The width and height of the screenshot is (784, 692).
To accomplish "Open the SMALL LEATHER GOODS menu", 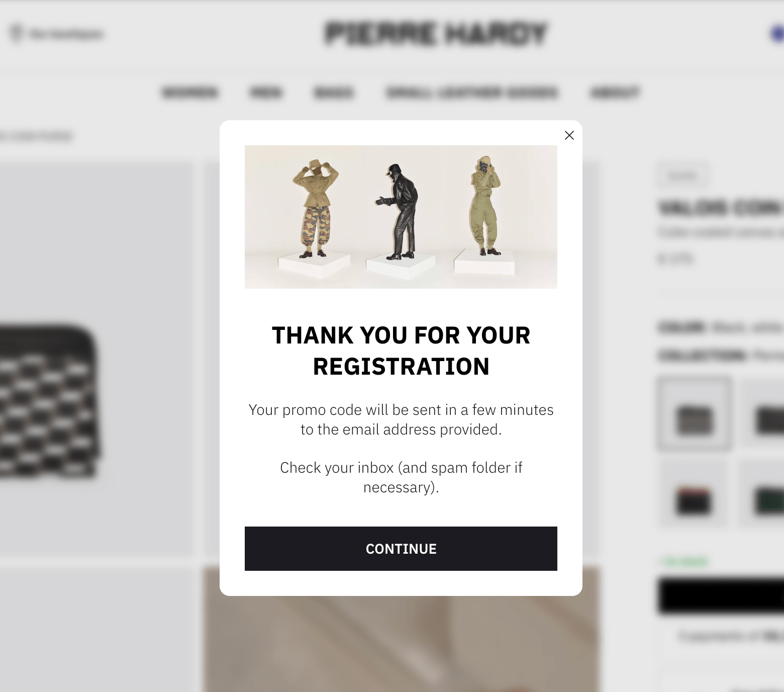I will [472, 93].
